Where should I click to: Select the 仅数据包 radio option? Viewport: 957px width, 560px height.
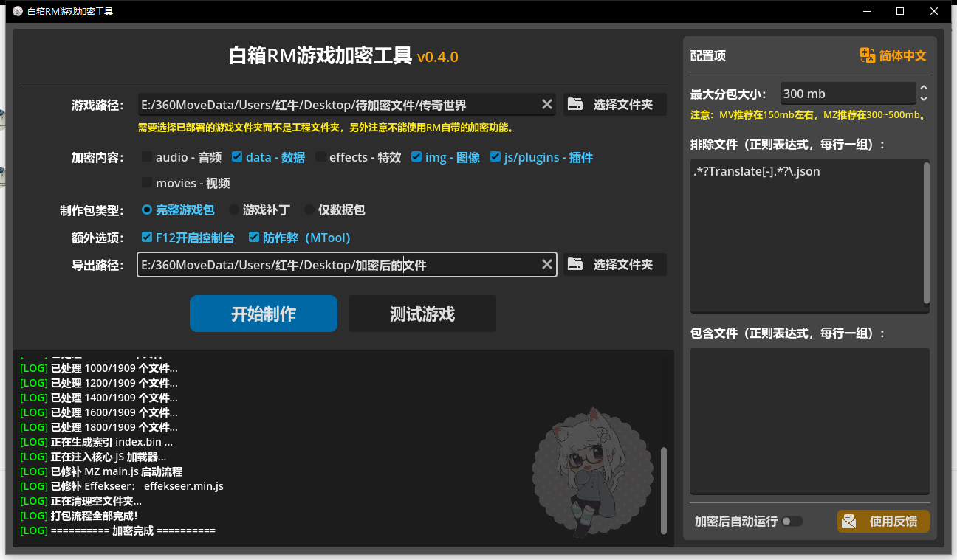(x=309, y=210)
